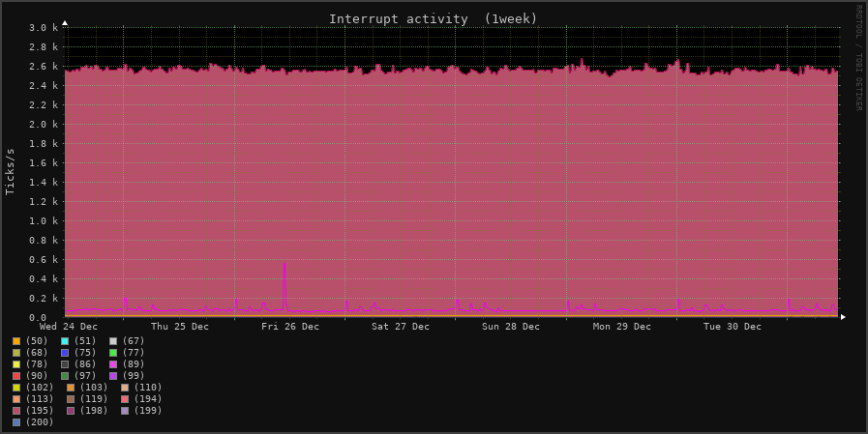Click the white arrow ending the X axis
The height and width of the screenshot is (434, 868).
click(x=843, y=317)
